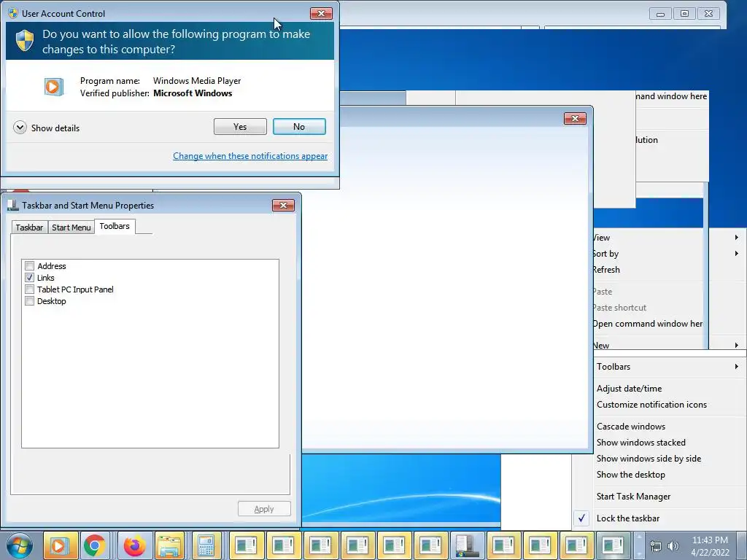
Task: Uncheck the Links toolbar checkbox
Action: pos(29,278)
